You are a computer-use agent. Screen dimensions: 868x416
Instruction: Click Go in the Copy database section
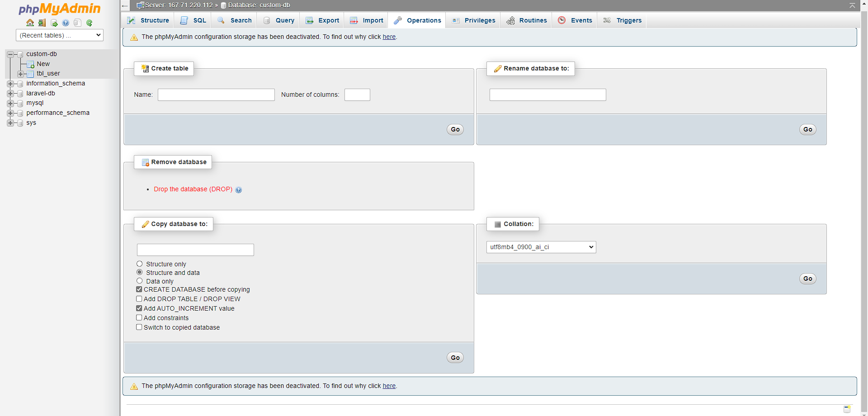coord(455,358)
